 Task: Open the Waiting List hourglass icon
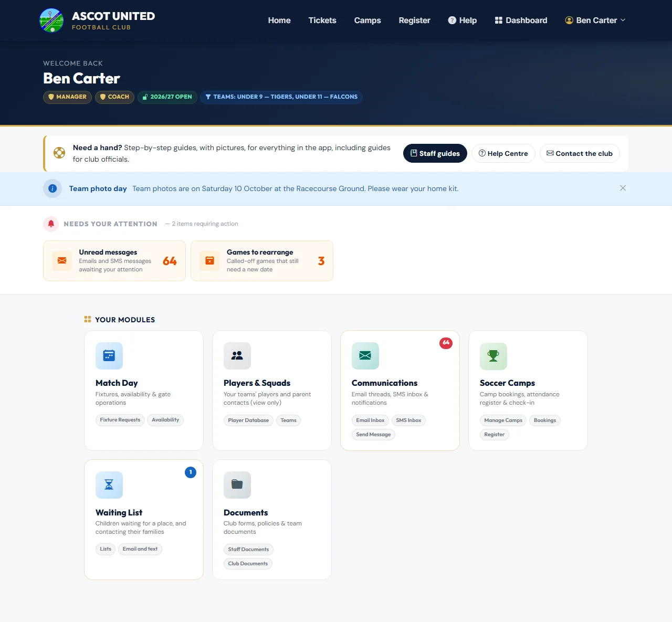coord(109,485)
